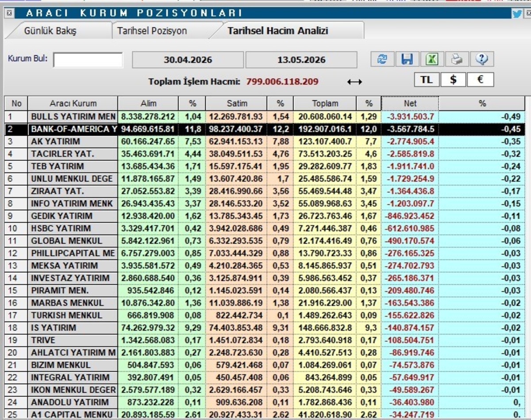Click Net value -3.931.503.7
This screenshot has height=420, width=531.
pos(410,117)
